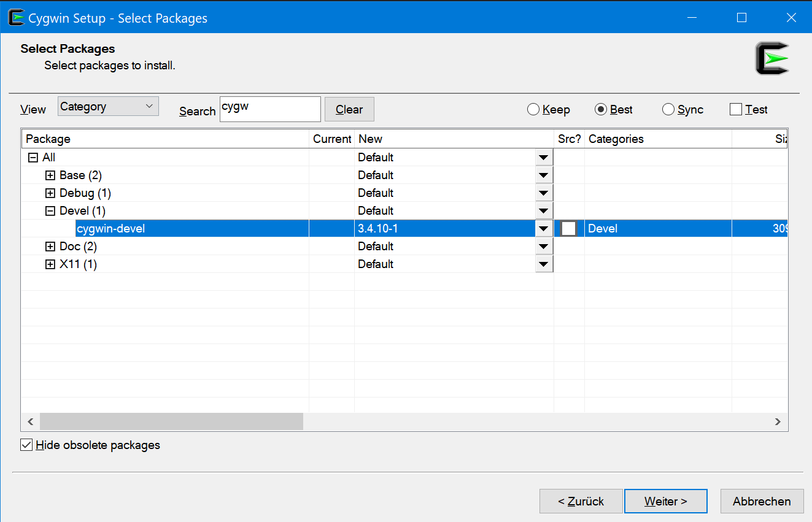Toggle Hide obsolete packages checkbox
Viewport: 812px width, 522px height.
[26, 445]
